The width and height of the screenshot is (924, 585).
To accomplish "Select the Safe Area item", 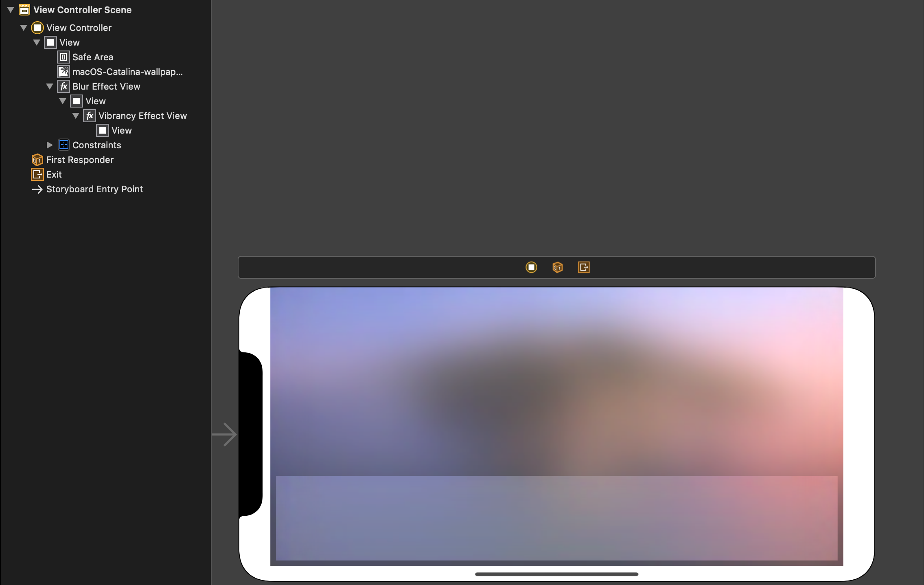I will coord(92,57).
